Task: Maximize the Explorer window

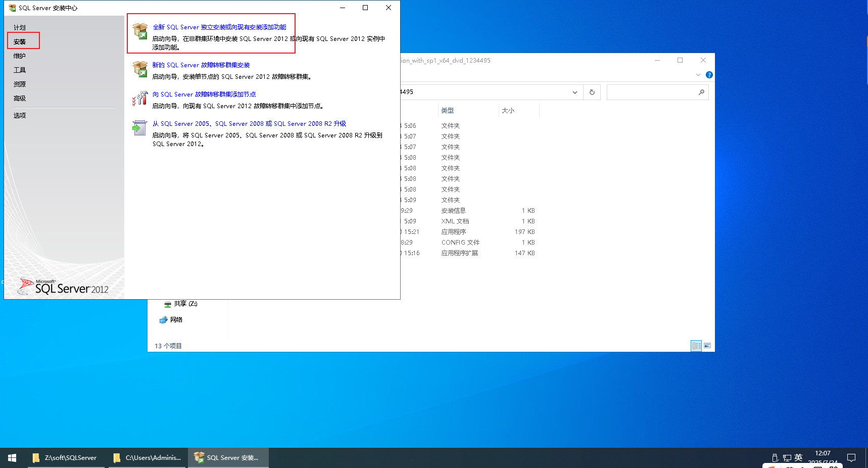Action: [x=680, y=60]
